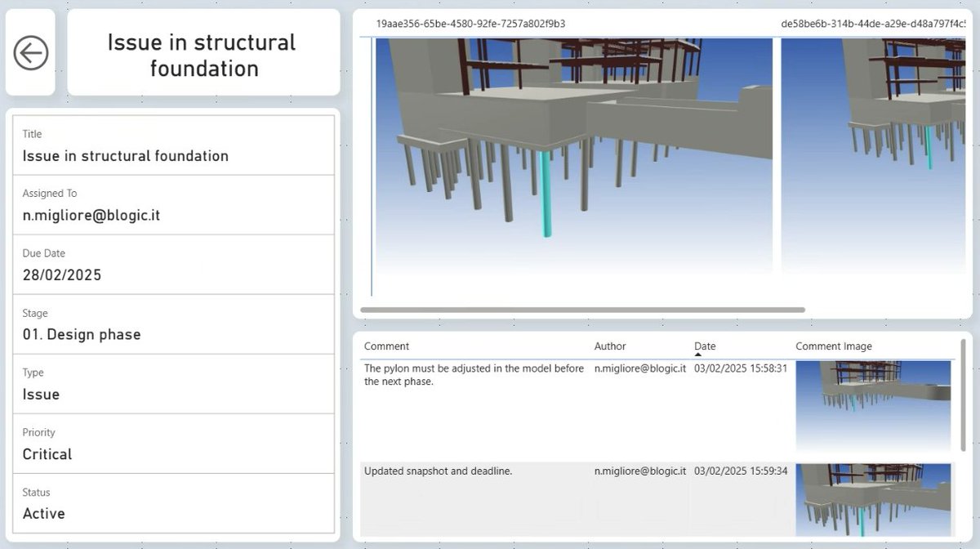The image size is (980, 549).
Task: Click the Comment Image column header
Action: [834, 346]
